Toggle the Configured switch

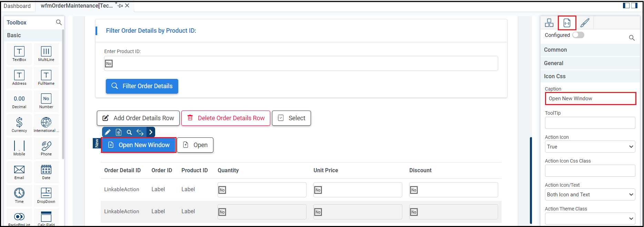578,35
